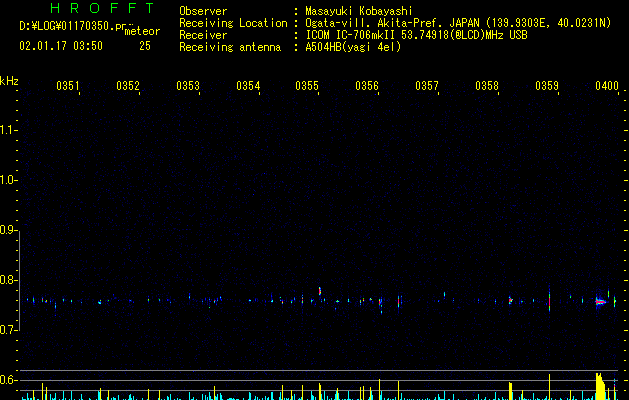Screen dimensions: 629x400
Task: Click the 0359 time marker
Action: point(547,85)
